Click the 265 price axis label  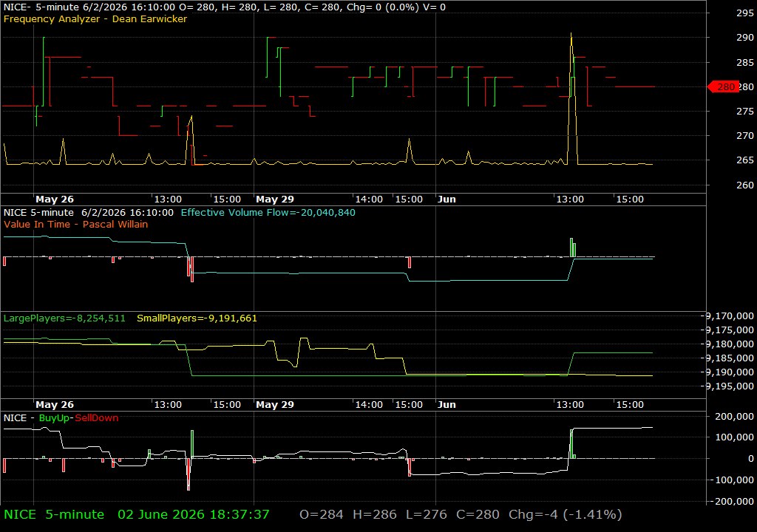[745, 160]
